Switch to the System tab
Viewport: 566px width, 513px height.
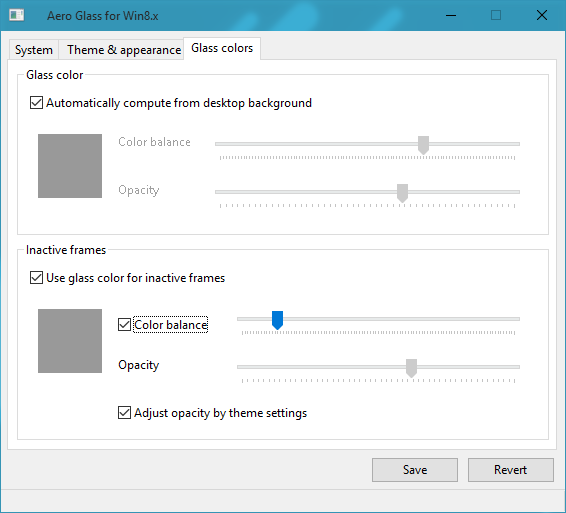[x=34, y=50]
